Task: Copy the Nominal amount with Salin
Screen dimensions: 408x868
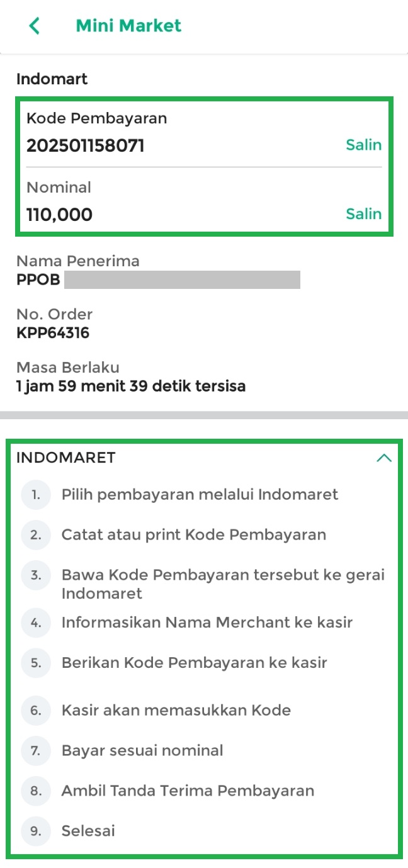Action: (363, 215)
